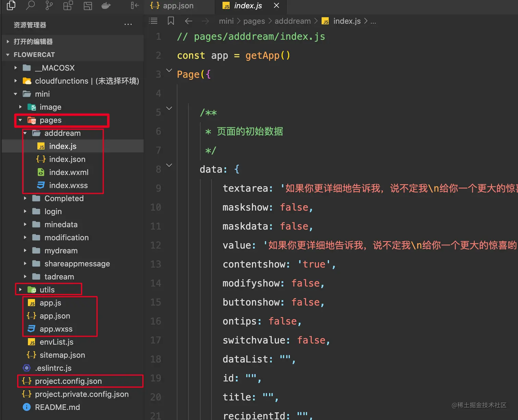518x420 pixels.
Task: Click the mini breadcrumb segment
Action: (x=226, y=21)
